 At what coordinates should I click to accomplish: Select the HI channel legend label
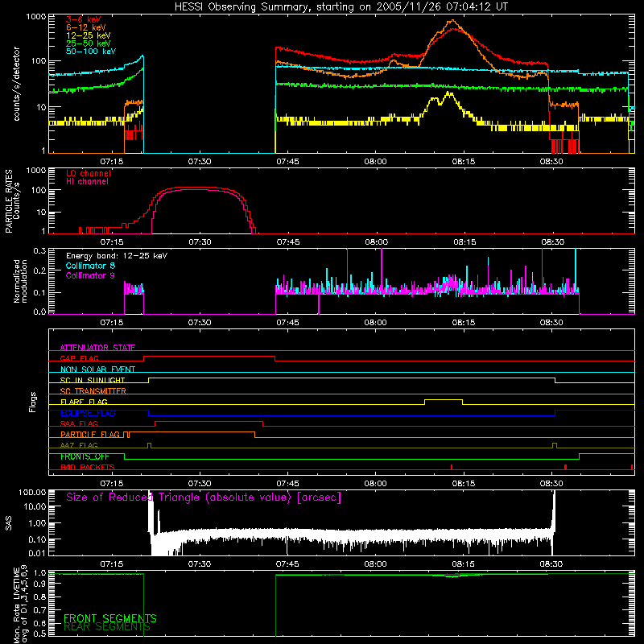click(88, 182)
